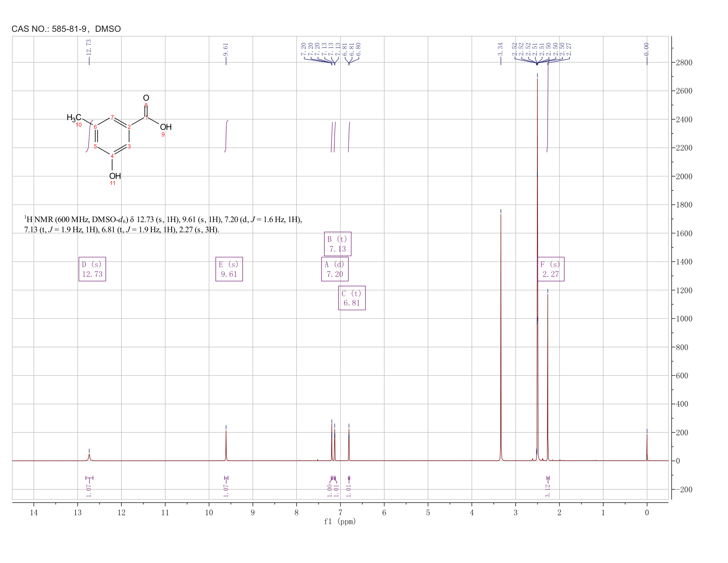The height and width of the screenshot is (563, 728).
Task: Click the 0.00 reference peak label
Action: point(647,49)
